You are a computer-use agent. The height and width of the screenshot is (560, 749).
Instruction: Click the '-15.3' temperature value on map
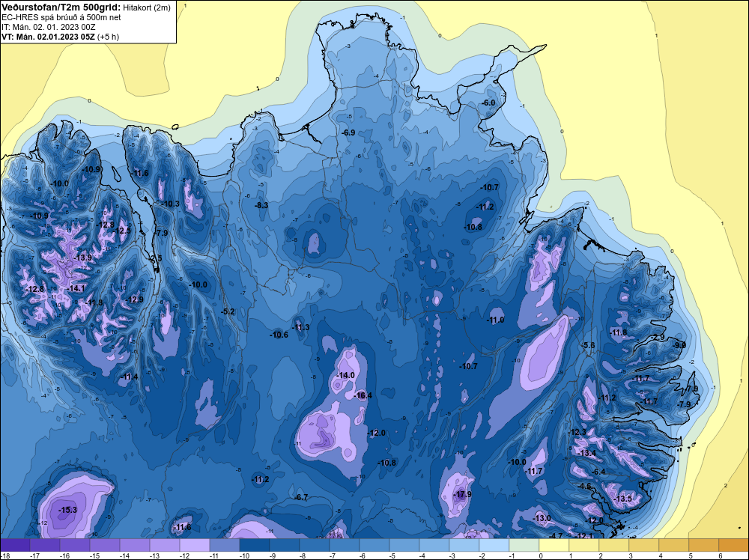(x=67, y=510)
